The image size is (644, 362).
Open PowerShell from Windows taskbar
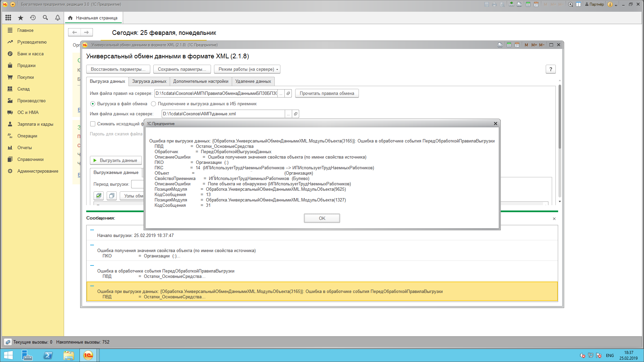click(48, 355)
